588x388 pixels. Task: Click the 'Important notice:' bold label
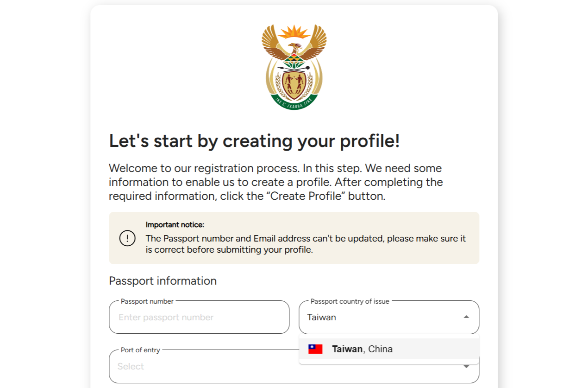pyautogui.click(x=175, y=225)
